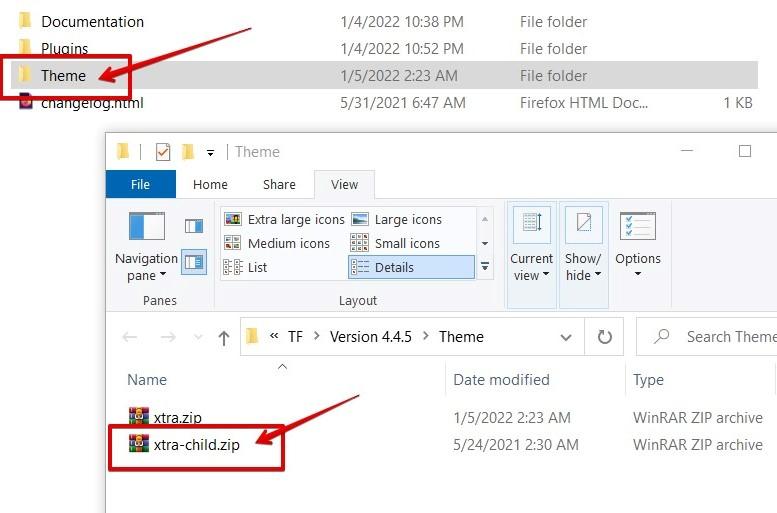Switch to the Share ribbon tab
This screenshot has height=513, width=777.
(x=279, y=184)
